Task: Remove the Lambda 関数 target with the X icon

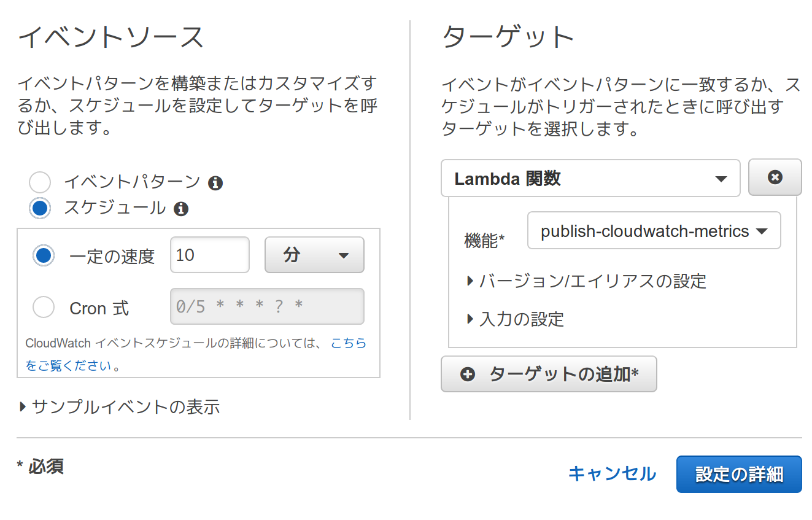Action: point(775,177)
